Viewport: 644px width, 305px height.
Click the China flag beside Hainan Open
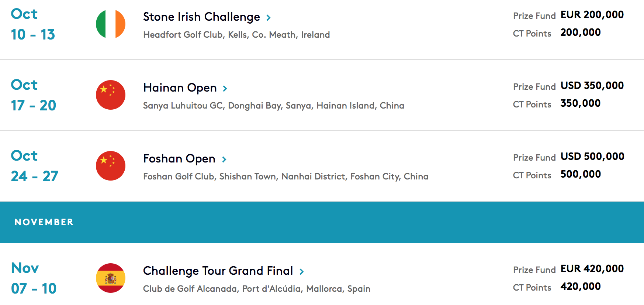click(x=111, y=95)
